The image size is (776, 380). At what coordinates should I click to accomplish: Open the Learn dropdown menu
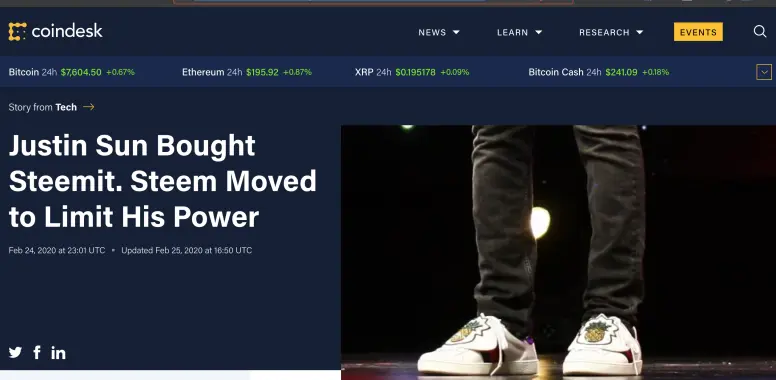coord(520,32)
